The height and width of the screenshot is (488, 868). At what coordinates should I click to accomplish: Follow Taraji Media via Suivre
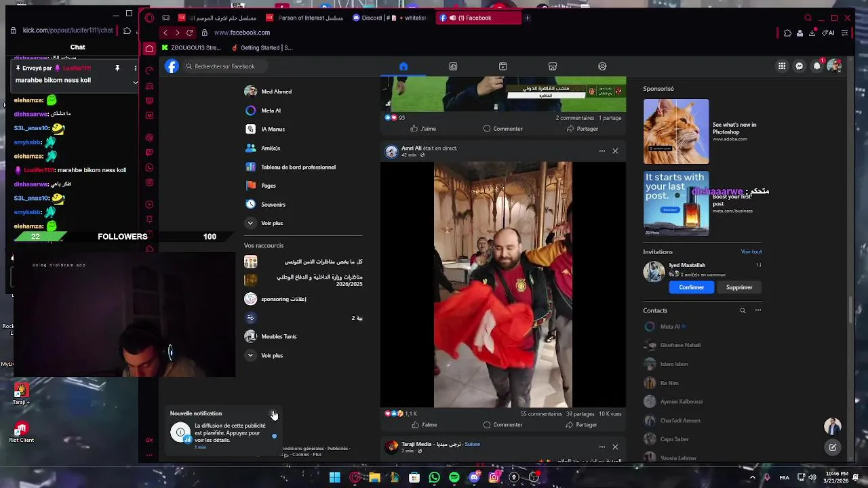point(473,445)
